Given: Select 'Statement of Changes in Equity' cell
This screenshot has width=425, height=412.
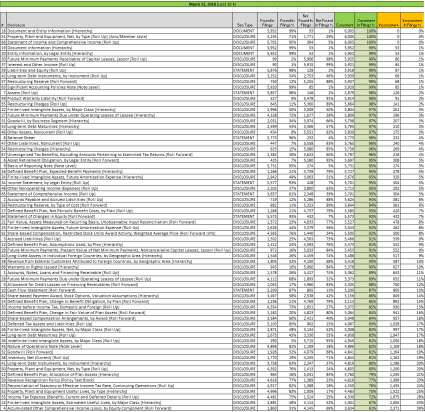Looking at the screenshot, I should (x=119, y=216).
